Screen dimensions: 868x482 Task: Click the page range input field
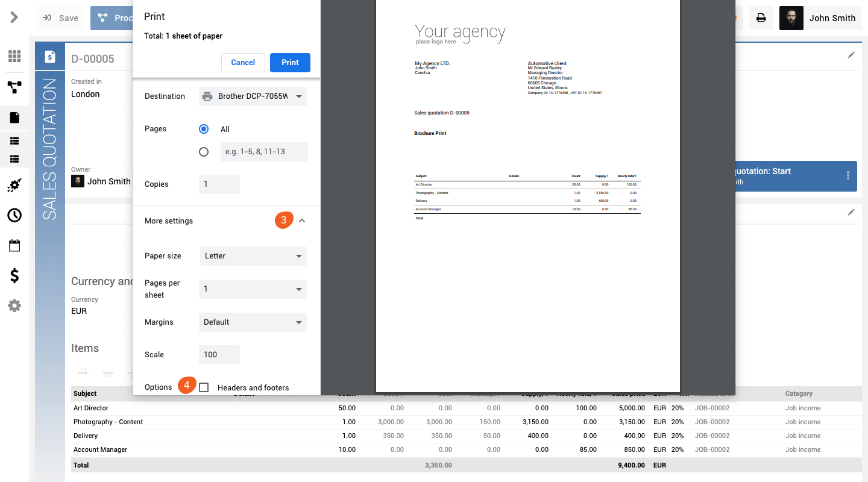pos(264,152)
